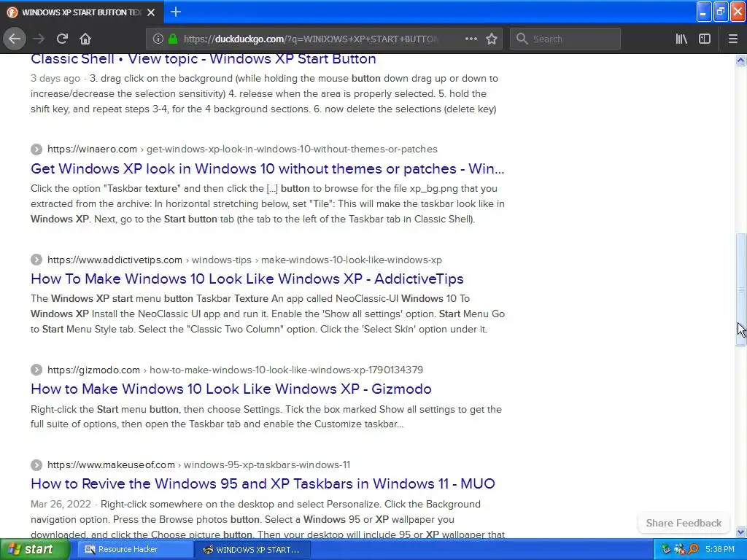
Task: Click the 5:38 PM taskbar clock
Action: [720, 550]
